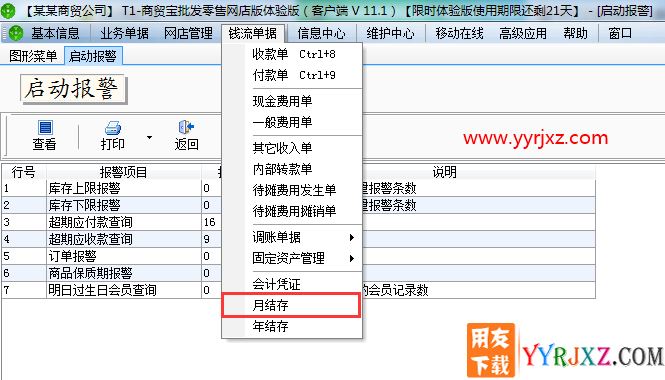This screenshot has width=665, height=380.
Task: Open the 窗口 menu
Action: [620, 33]
